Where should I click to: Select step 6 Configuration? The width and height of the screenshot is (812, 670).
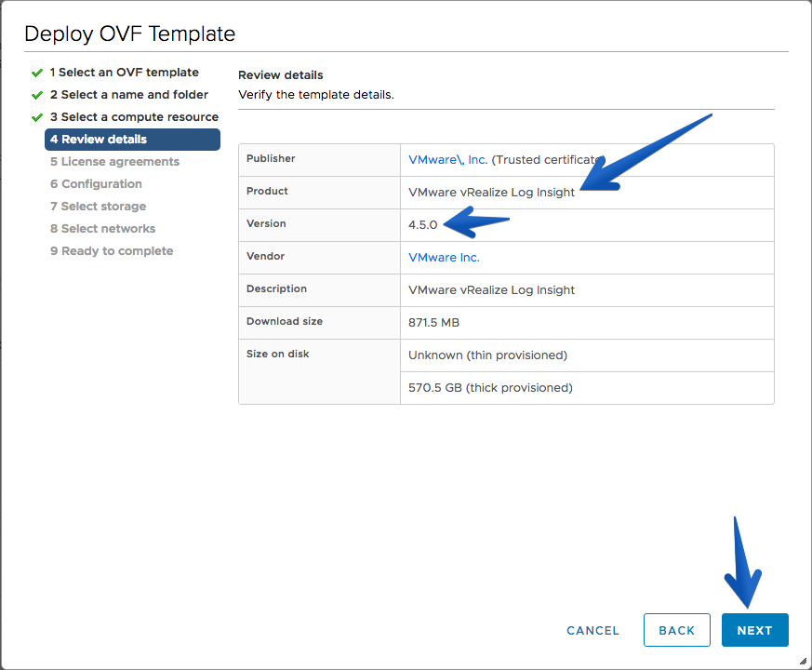click(96, 183)
